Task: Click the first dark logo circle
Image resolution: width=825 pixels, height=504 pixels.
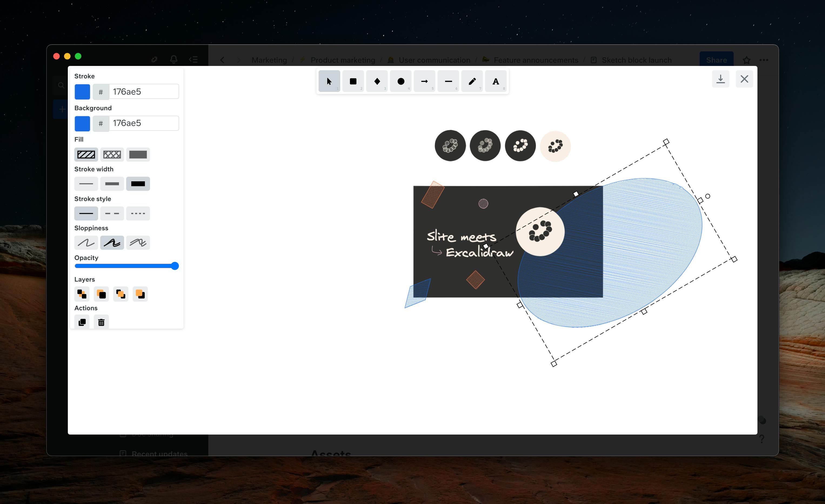Action: coord(450,146)
